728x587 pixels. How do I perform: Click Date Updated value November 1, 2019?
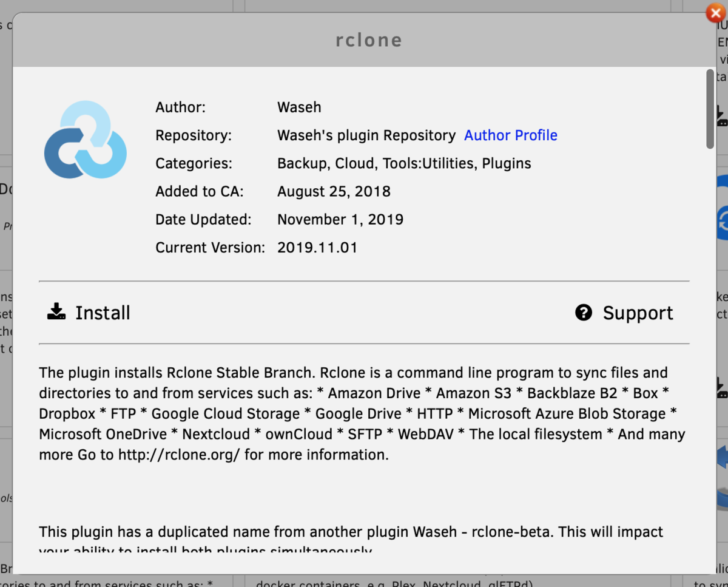coord(340,219)
